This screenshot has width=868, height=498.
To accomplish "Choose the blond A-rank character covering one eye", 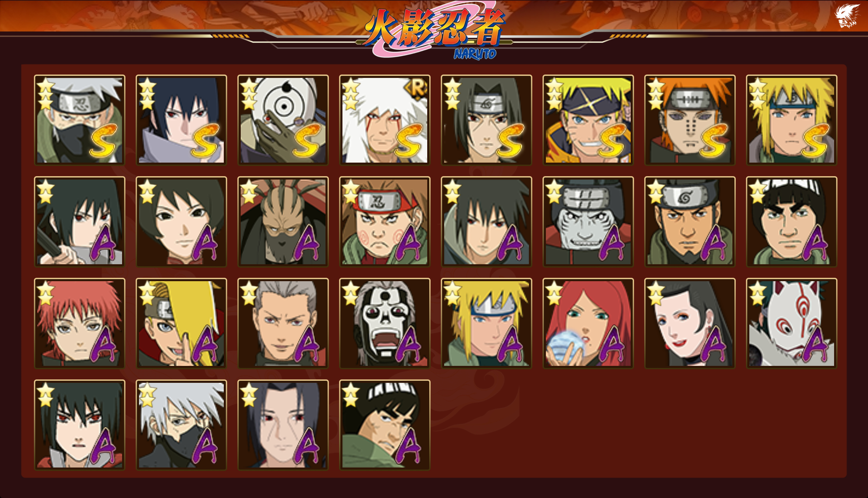I will coord(181,323).
